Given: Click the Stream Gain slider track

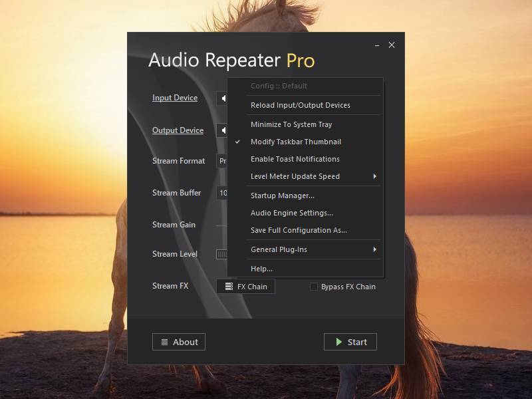Looking at the screenshot, I should coord(221,225).
